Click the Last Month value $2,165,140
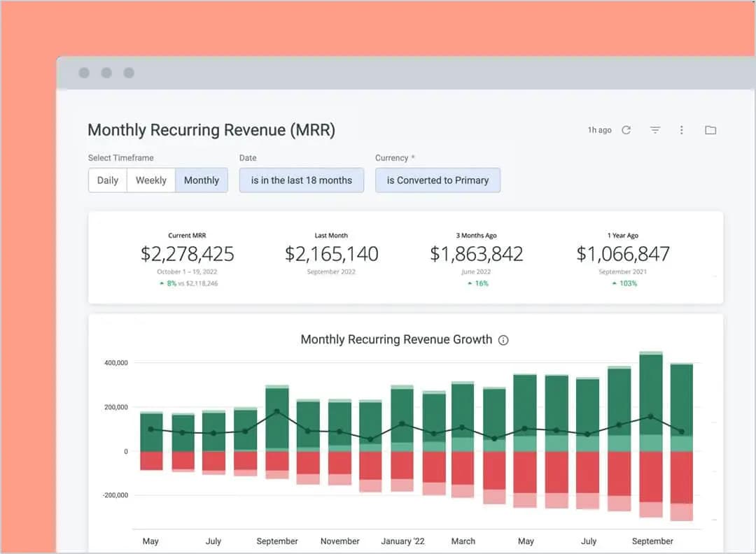Image resolution: width=756 pixels, height=554 pixels. [332, 254]
